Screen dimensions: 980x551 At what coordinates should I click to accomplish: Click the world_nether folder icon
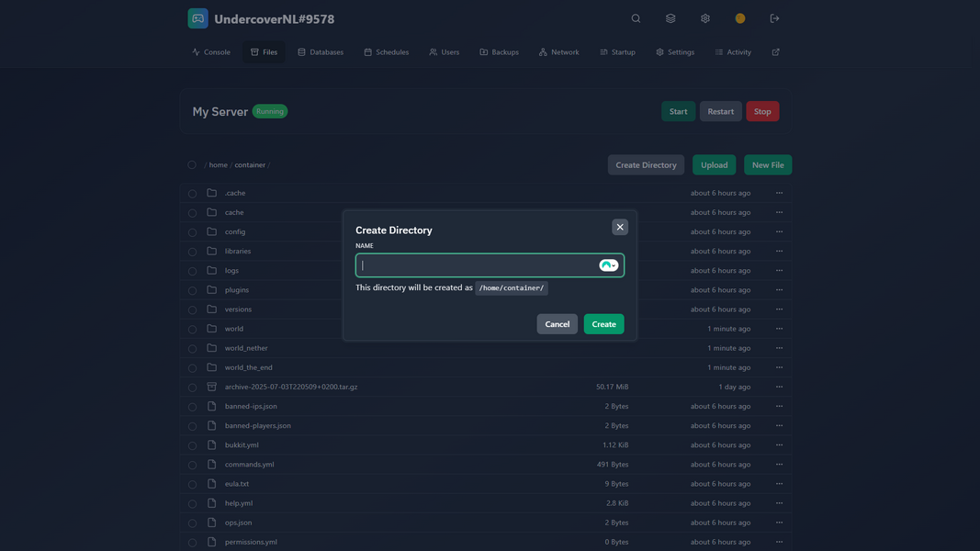pyautogui.click(x=212, y=348)
